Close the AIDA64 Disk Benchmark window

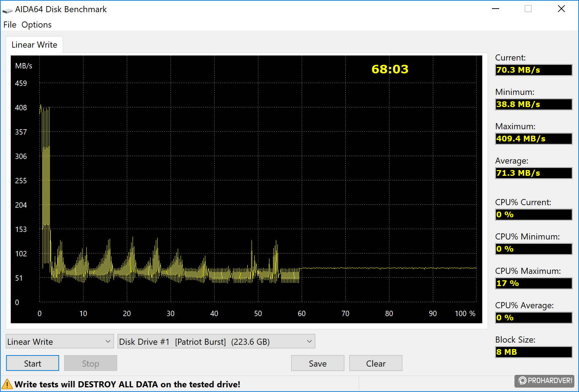[x=561, y=9]
